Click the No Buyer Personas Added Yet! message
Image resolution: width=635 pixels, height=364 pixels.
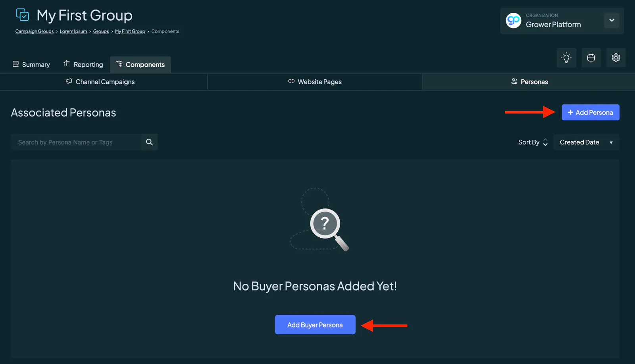pos(315,286)
